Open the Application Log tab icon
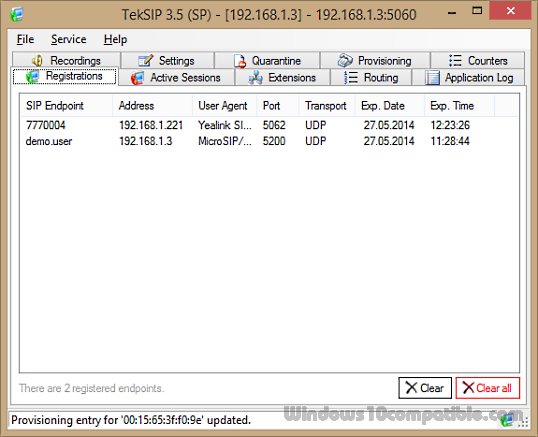The width and height of the screenshot is (538, 437). [432, 78]
